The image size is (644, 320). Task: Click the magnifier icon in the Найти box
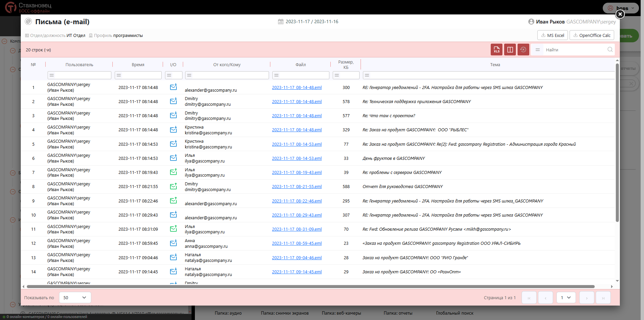click(610, 50)
